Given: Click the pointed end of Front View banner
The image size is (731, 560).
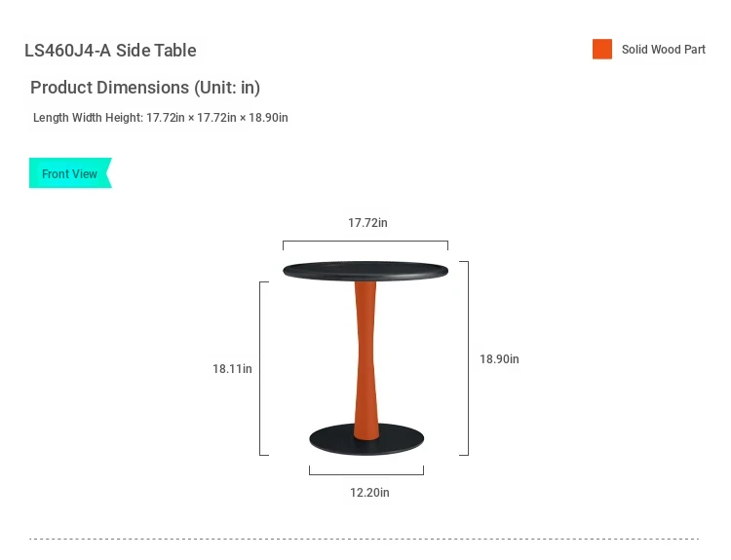Looking at the screenshot, I should click(x=109, y=172).
